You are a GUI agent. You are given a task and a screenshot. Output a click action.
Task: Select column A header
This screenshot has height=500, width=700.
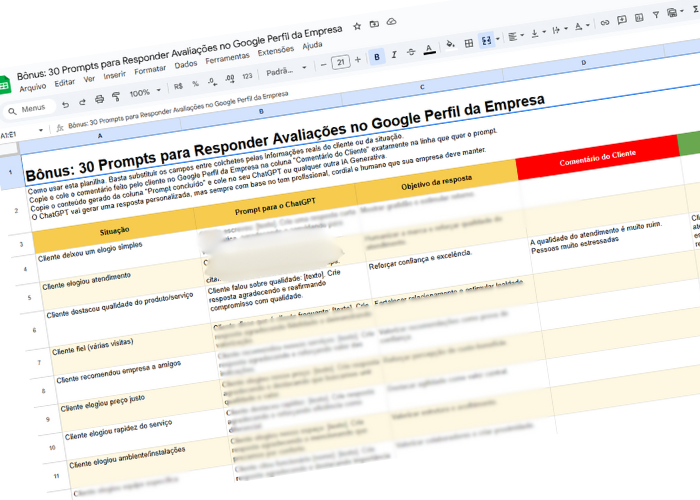point(100,135)
